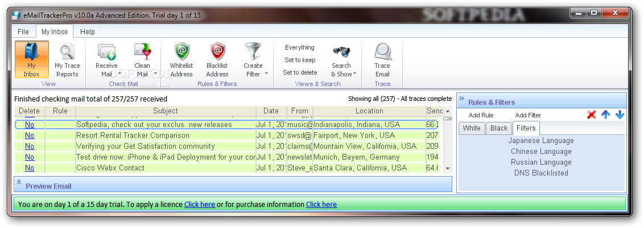644x228 pixels.
Task: Sort by Location column header
Action: coord(369,111)
